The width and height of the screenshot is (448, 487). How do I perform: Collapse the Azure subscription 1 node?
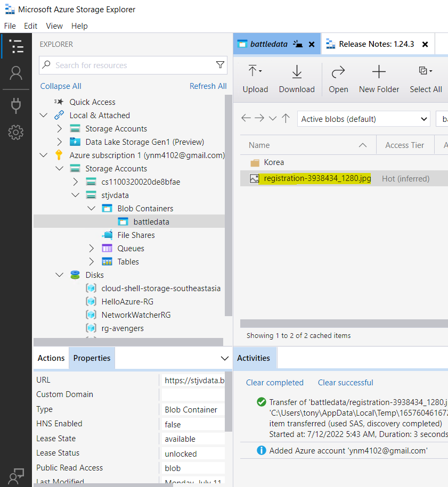click(44, 155)
